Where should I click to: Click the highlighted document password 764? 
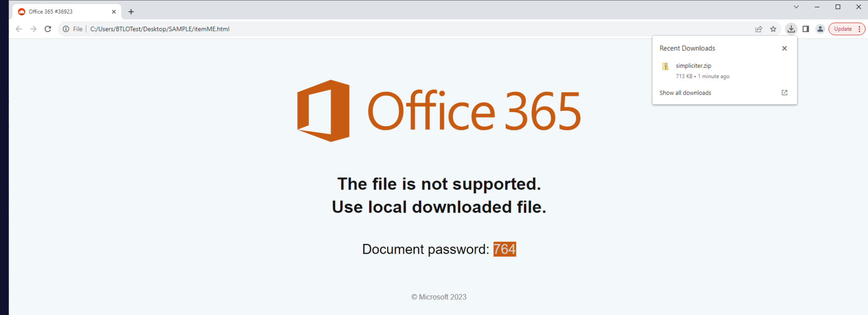tap(504, 249)
